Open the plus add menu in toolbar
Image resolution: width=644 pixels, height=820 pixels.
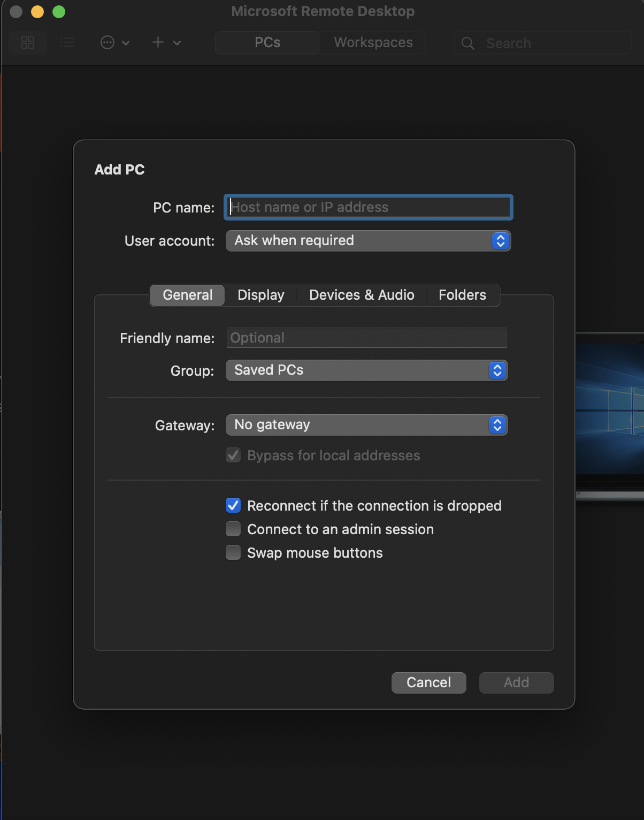pyautogui.click(x=166, y=42)
